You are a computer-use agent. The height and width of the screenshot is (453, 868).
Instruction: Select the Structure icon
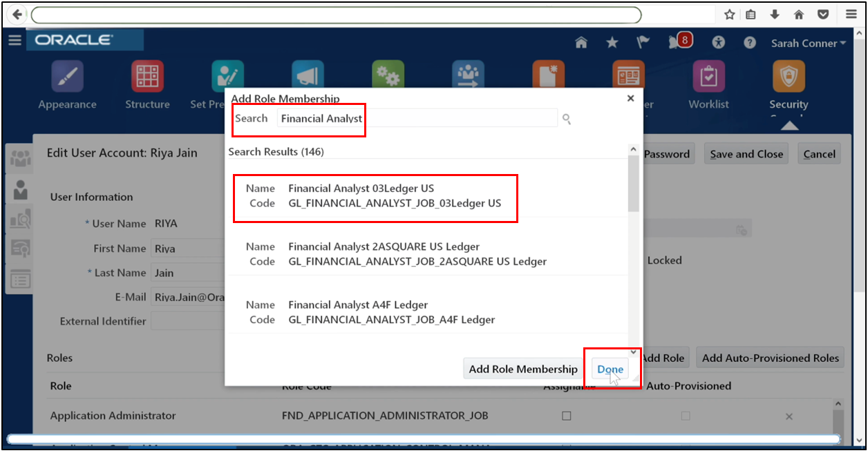click(147, 75)
